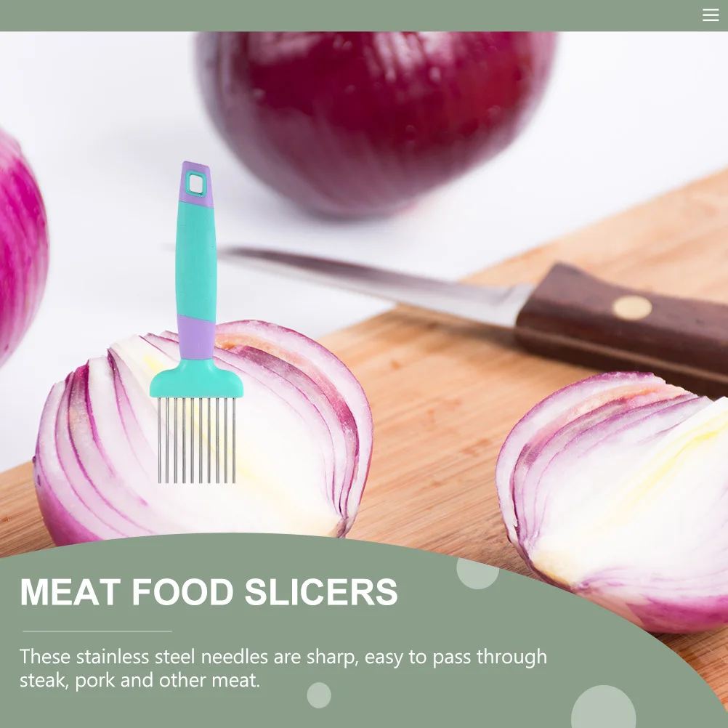
Task: Select the stainless steel needles of slicer
Action: tap(196, 440)
